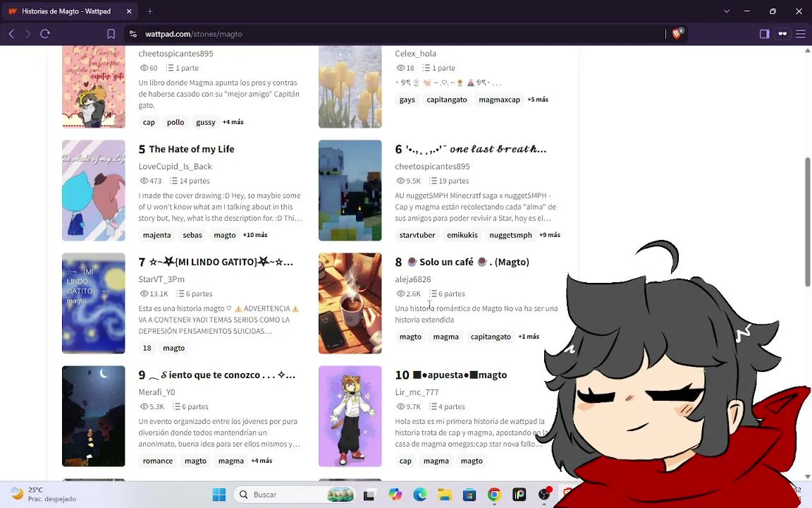This screenshot has height=508, width=812.
Task: Close the Historias de Magto tab
Action: click(129, 11)
